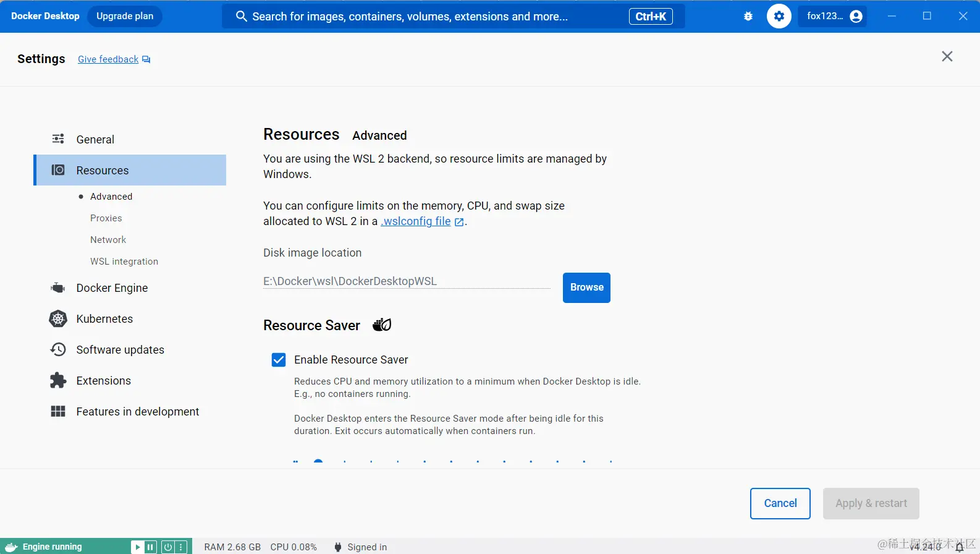Minimize the Docker Desktop window
The height and width of the screenshot is (554, 980).
pyautogui.click(x=892, y=16)
